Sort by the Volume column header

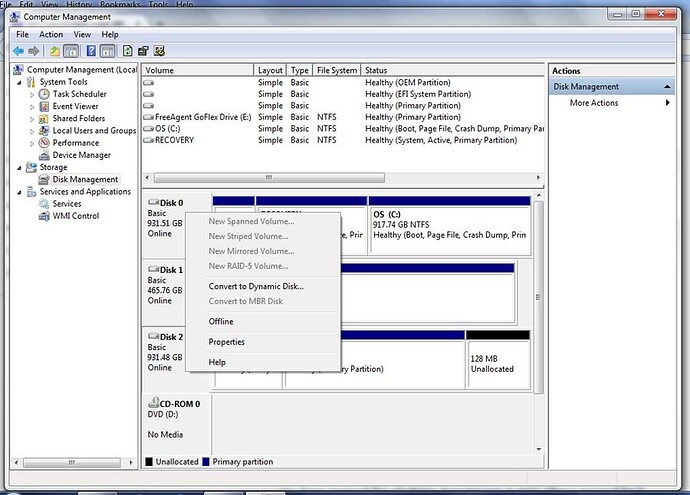tap(198, 70)
